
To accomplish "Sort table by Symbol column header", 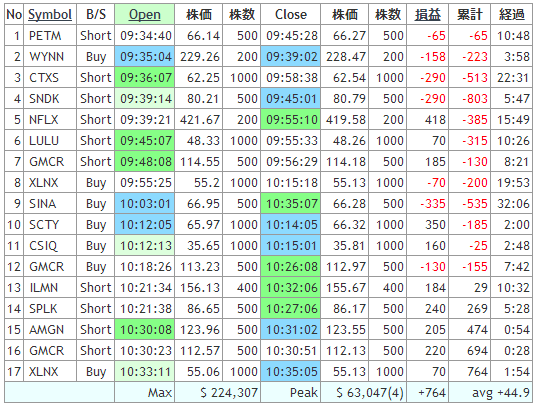I will click(x=50, y=14).
